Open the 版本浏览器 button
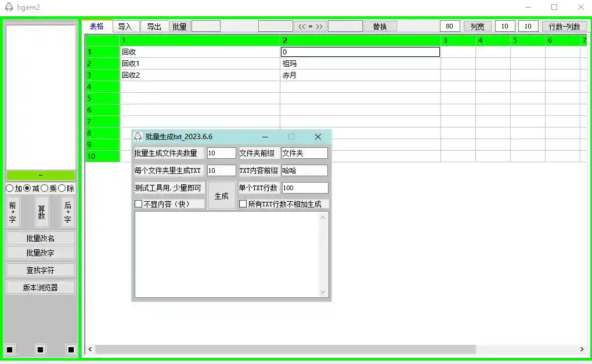This screenshot has height=364, width=592. click(41, 287)
